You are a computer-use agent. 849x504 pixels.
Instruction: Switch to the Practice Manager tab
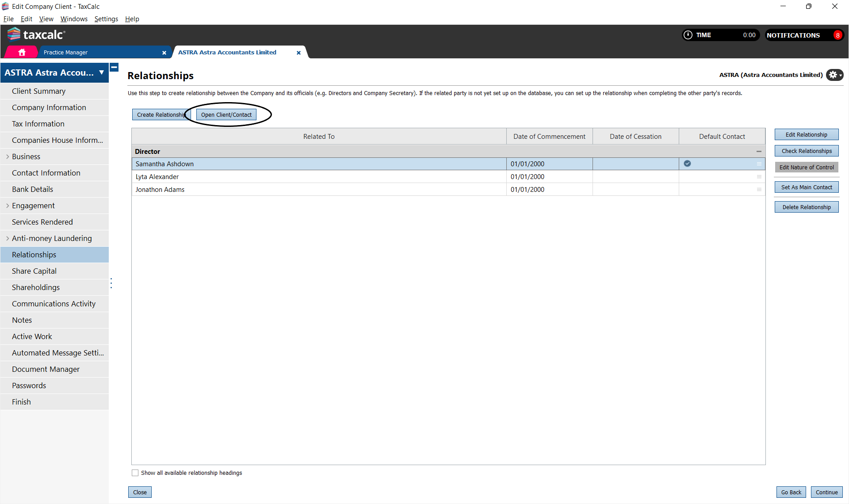pos(65,53)
